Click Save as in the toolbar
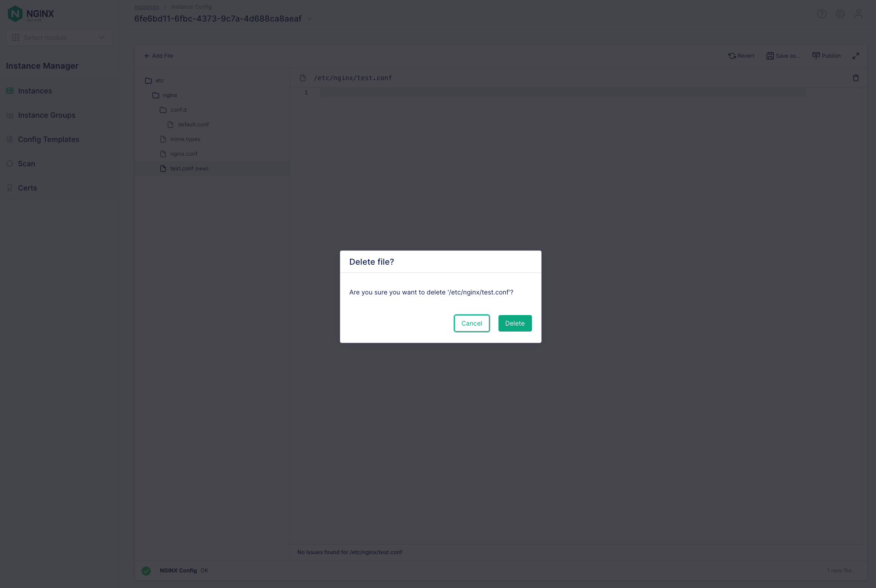The width and height of the screenshot is (876, 588). coord(783,56)
